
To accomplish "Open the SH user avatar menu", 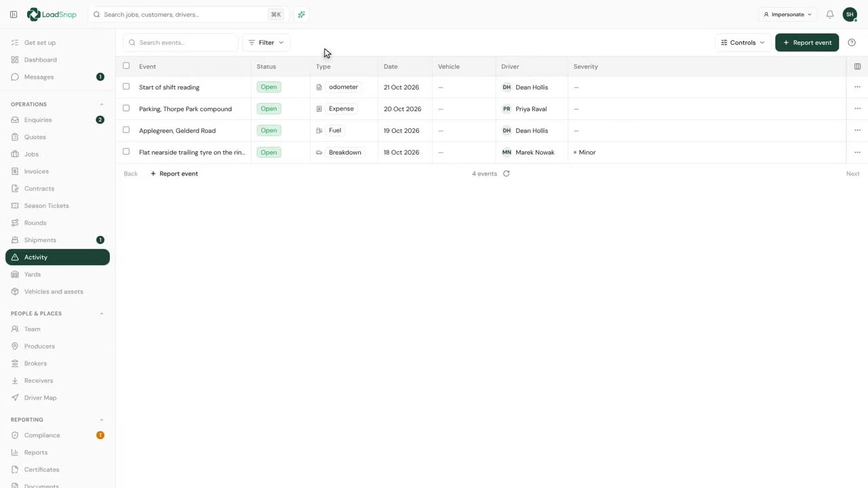I will (x=850, y=14).
